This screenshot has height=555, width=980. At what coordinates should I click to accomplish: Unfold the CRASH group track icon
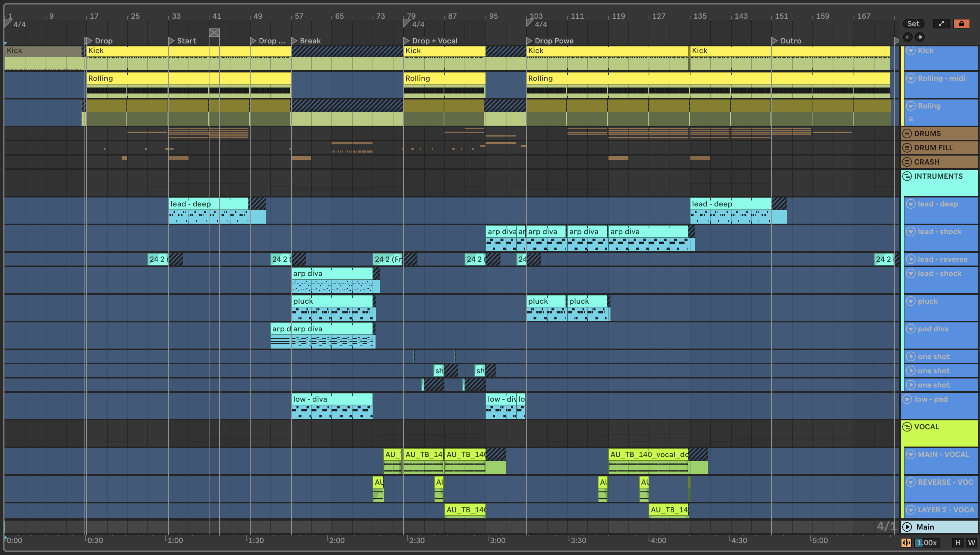tap(907, 162)
